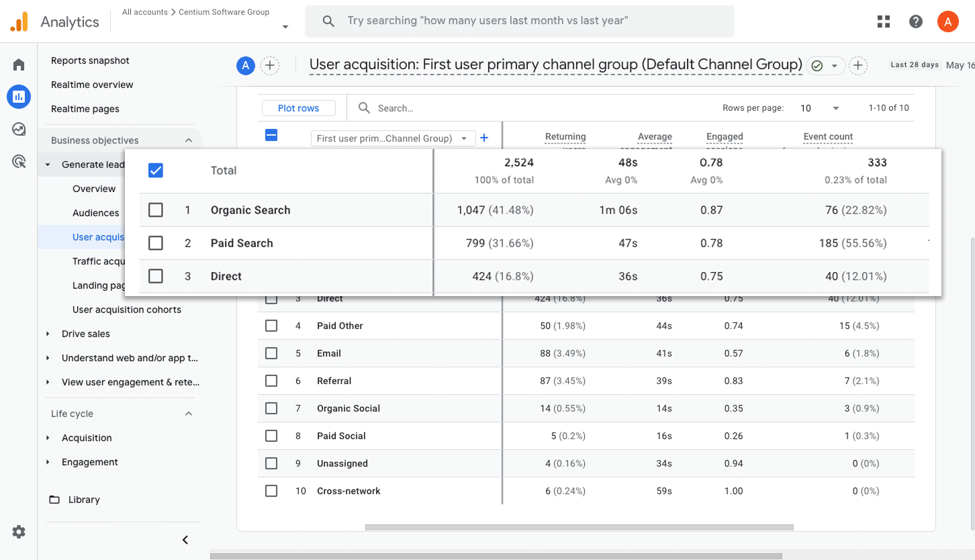Check the Referral row checkbox
The width and height of the screenshot is (975, 560).
271,381
